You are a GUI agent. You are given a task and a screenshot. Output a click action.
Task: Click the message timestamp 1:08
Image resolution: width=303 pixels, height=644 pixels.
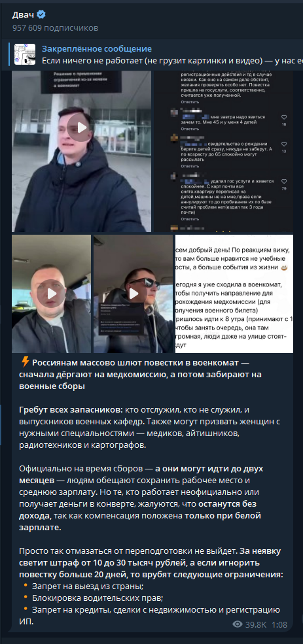(279, 624)
